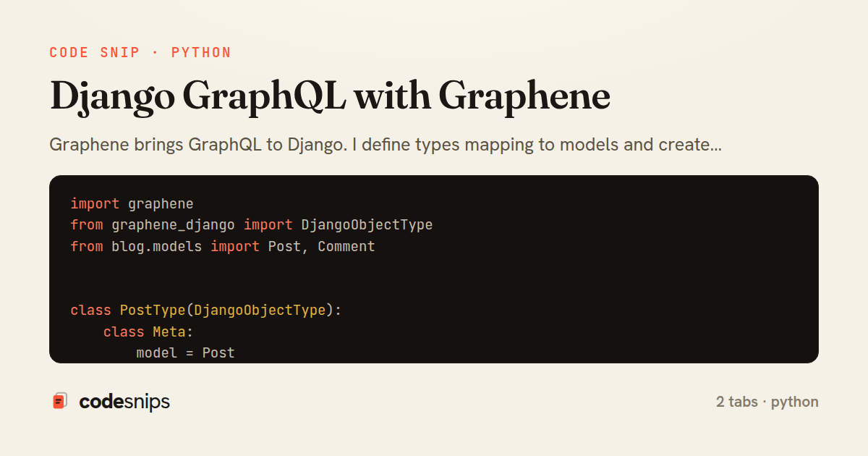Click the line 'class PostType(DjangoObjectType):'
Image resolution: width=868 pixels, height=456 pixels.
click(206, 311)
